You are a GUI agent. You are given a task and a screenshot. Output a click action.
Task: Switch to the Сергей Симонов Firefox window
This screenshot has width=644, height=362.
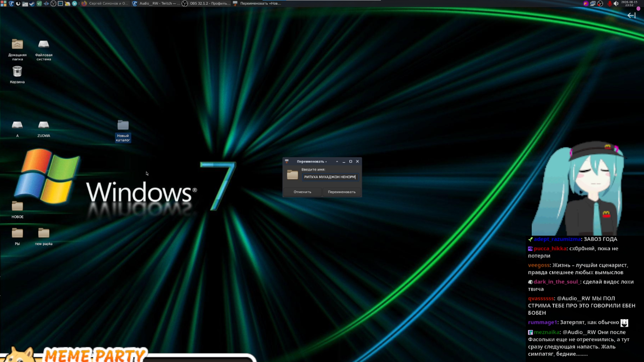pyautogui.click(x=105, y=3)
